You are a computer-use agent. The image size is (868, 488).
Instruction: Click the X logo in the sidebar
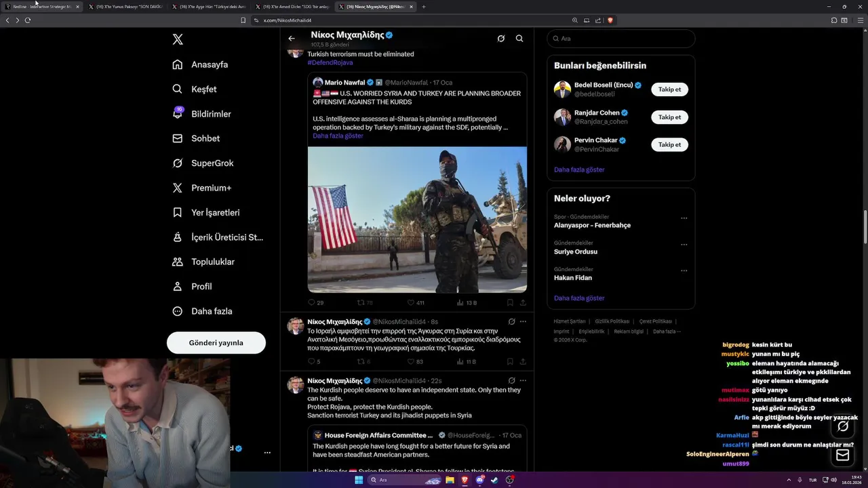(178, 39)
